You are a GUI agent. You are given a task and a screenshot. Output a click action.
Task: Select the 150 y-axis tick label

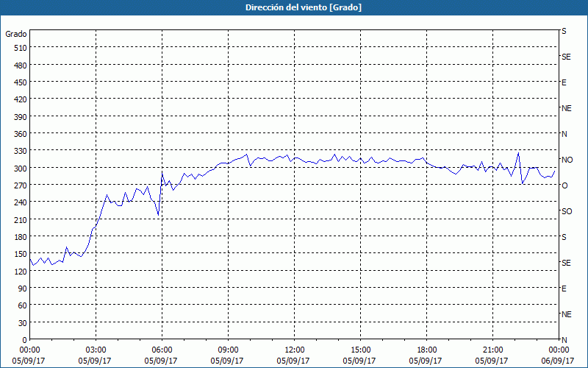(x=21, y=254)
